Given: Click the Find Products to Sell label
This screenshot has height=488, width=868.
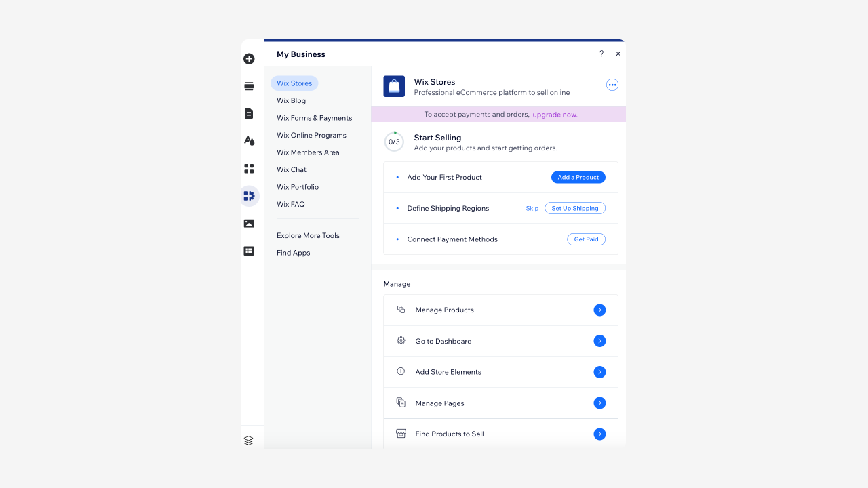Looking at the screenshot, I should pyautogui.click(x=450, y=434).
